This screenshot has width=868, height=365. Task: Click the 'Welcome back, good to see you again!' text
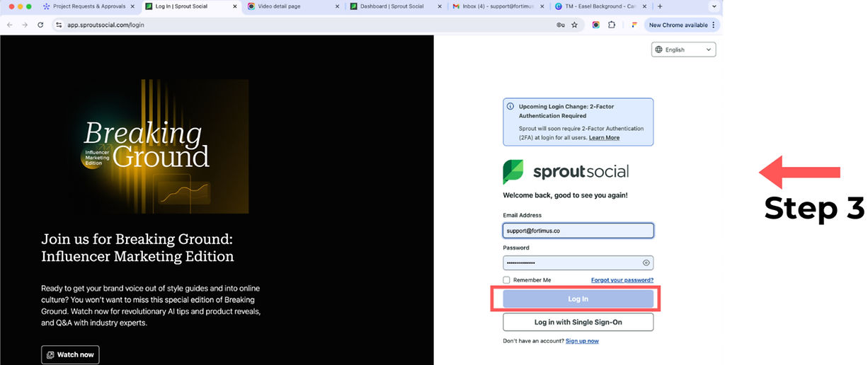(x=565, y=195)
